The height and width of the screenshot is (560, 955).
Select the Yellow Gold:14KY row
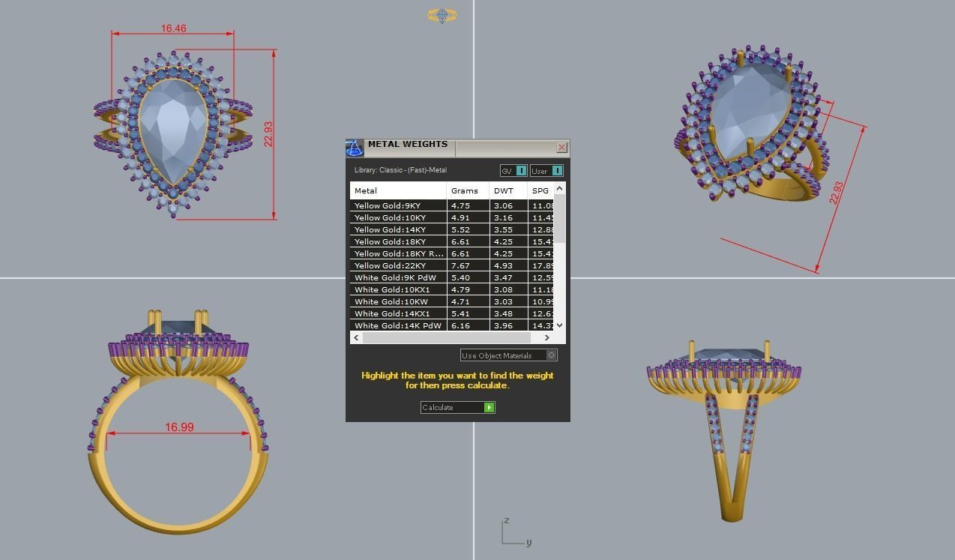pyautogui.click(x=452, y=229)
